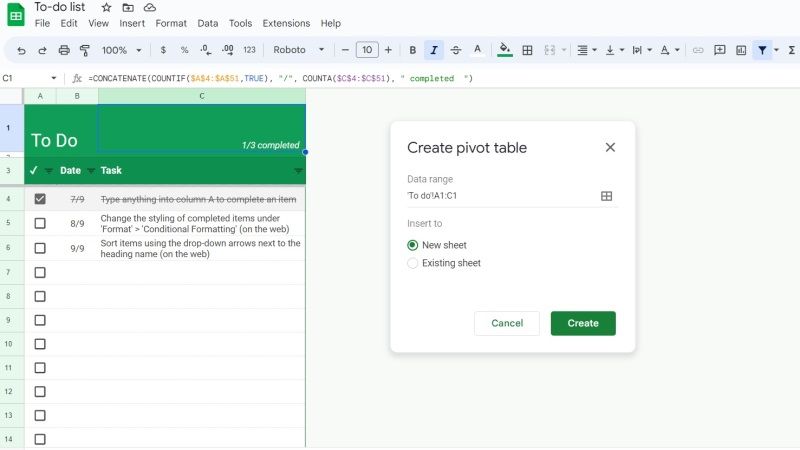Toggle strikethrough formatting
The height and width of the screenshot is (450, 800).
tap(456, 50)
